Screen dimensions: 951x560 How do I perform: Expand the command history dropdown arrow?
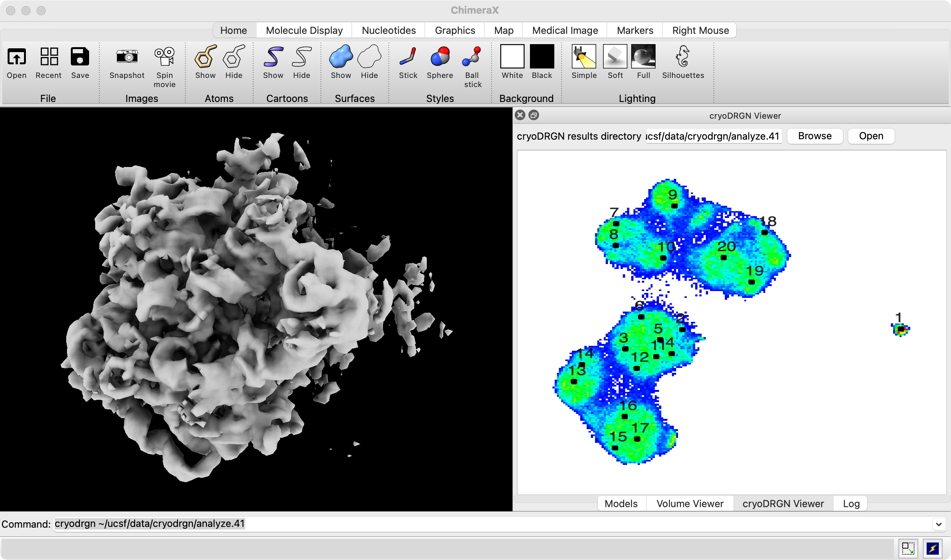tap(938, 524)
